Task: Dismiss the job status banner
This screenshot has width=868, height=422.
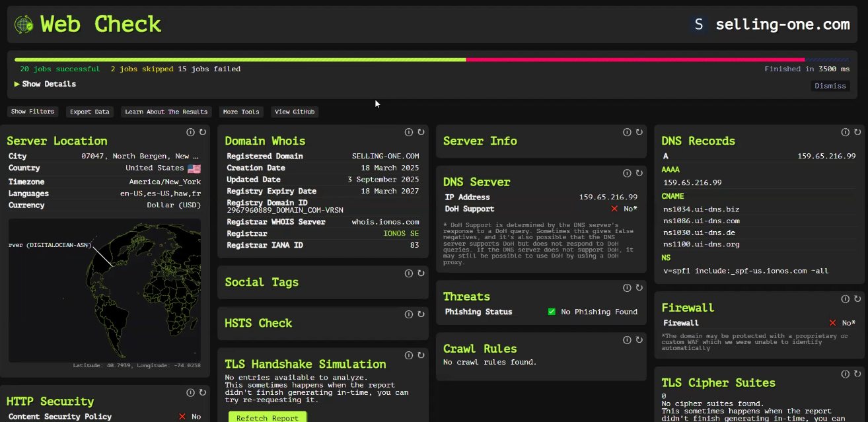Action: [x=830, y=86]
